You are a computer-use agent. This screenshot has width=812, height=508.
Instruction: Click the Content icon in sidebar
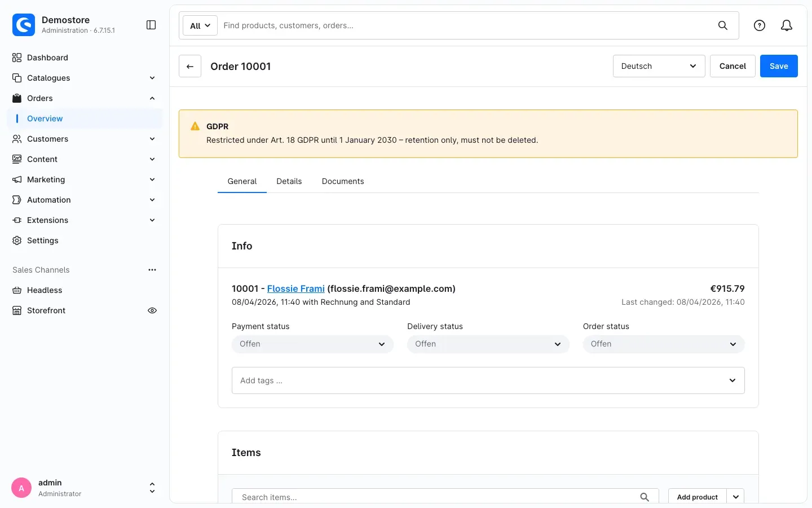(x=17, y=159)
